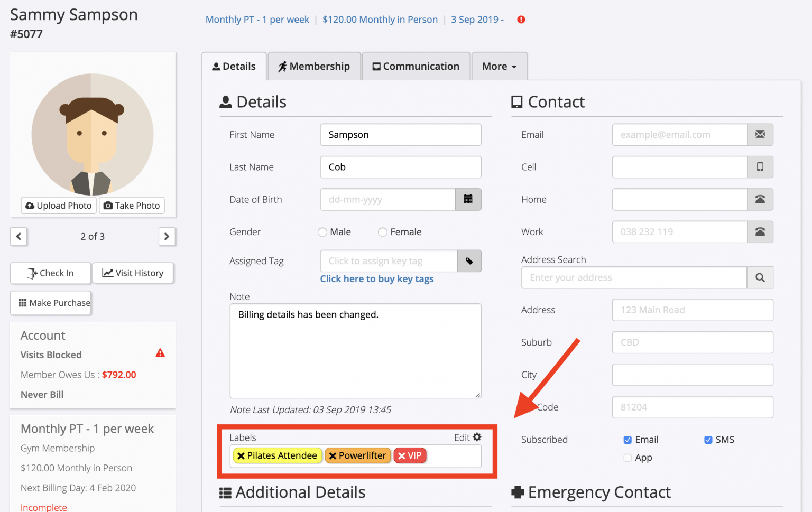This screenshot has height=512, width=812.
Task: Check the App subscription checkbox
Action: (628, 458)
